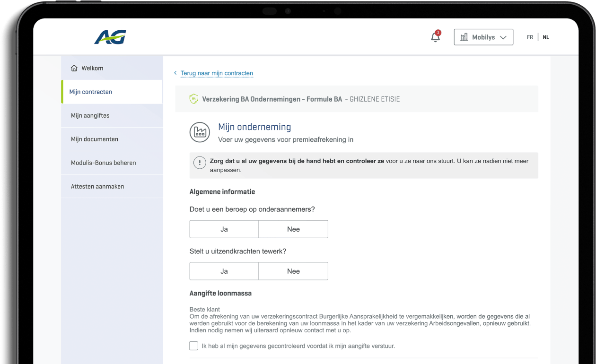Click the home icon beside Welkom
The height and width of the screenshot is (364, 596).
pos(74,68)
